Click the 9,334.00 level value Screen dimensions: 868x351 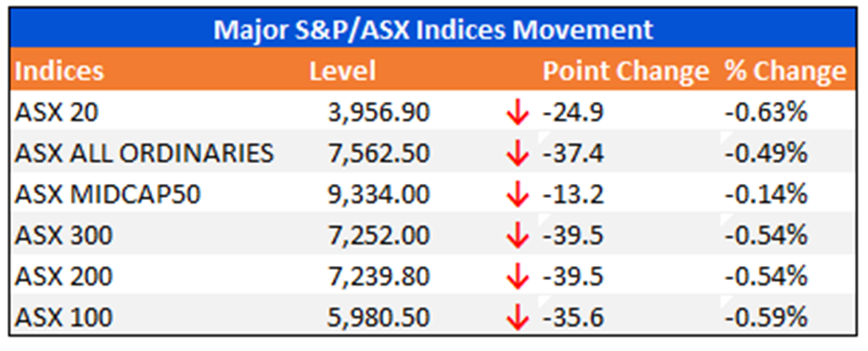click(x=379, y=194)
